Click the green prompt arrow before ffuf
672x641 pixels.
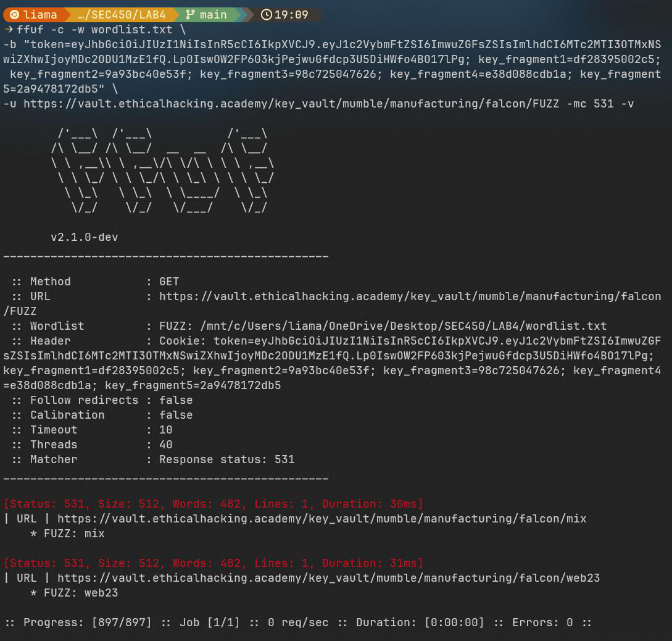pos(9,30)
